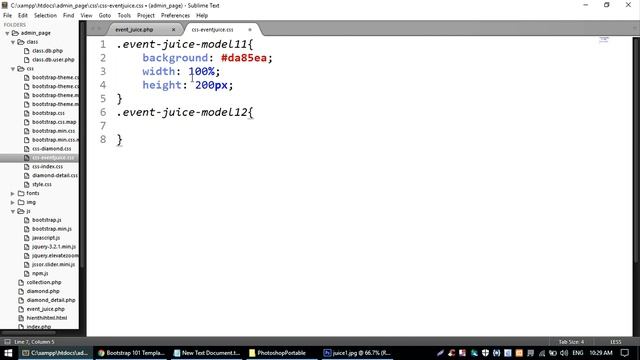The width and height of the screenshot is (640, 360).
Task: Collapse the css folder arrow
Action: 13,69
